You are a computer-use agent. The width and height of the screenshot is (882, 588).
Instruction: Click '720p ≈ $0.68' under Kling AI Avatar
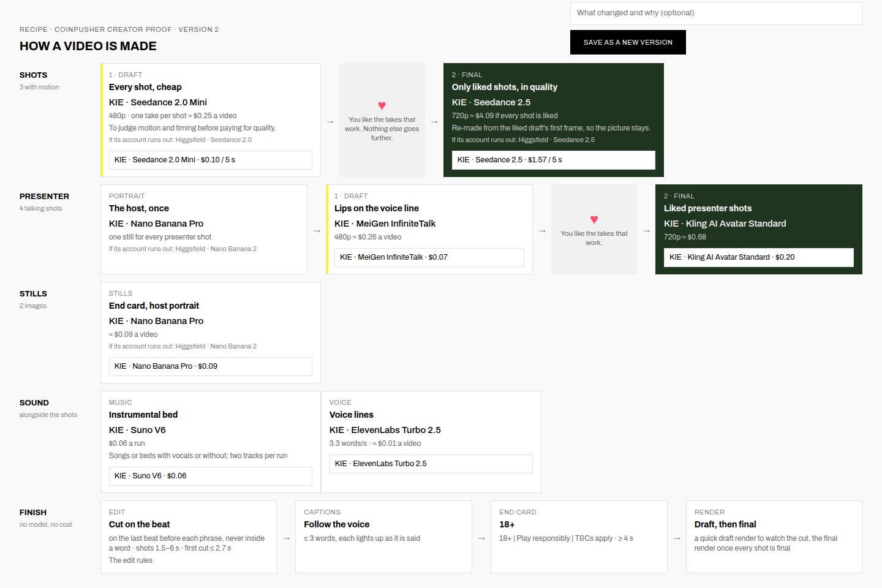[x=685, y=237]
